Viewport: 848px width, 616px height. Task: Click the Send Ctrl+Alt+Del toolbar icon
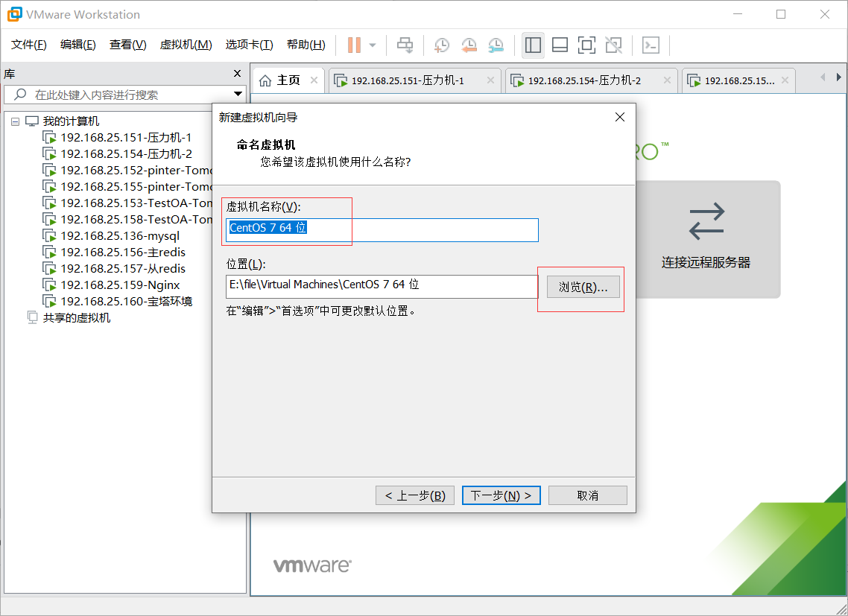tap(405, 45)
